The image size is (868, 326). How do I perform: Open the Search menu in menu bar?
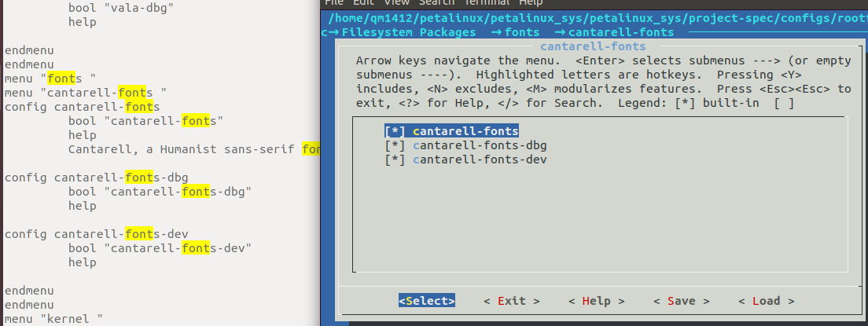click(x=436, y=3)
